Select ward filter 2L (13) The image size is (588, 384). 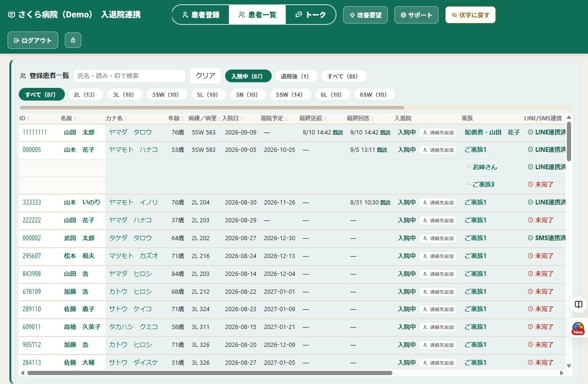point(85,94)
